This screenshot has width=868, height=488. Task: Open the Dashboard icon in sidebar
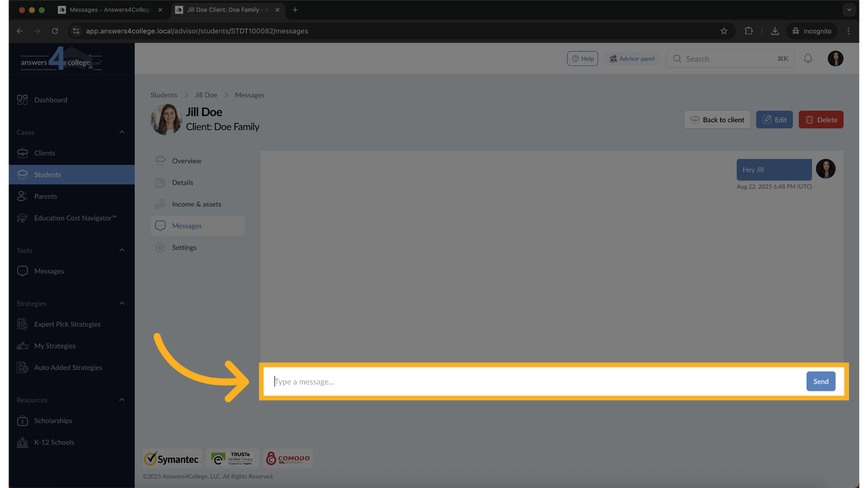pos(22,100)
